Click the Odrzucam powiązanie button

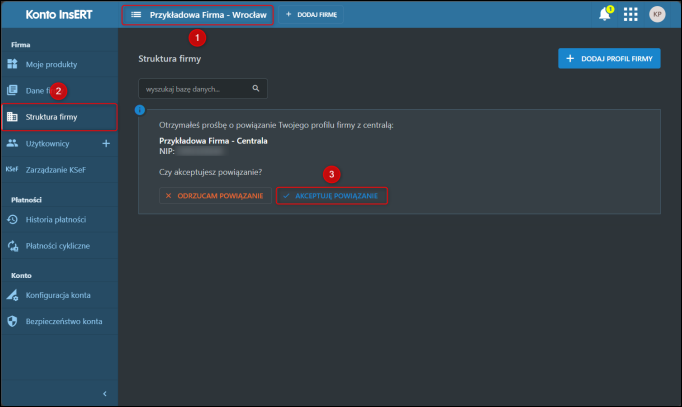[214, 195]
